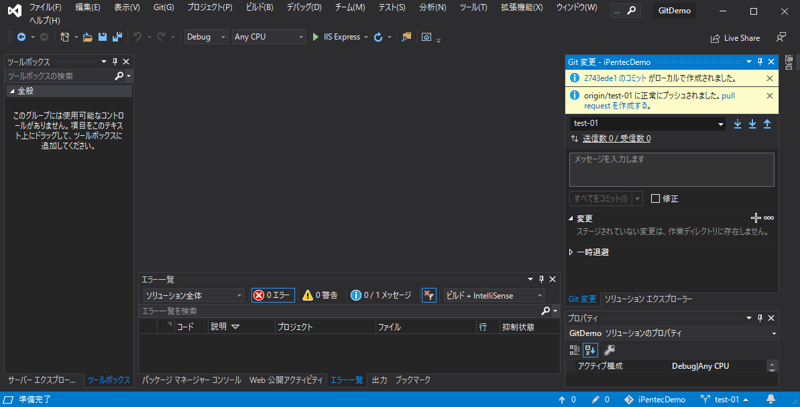Click the screenshot camera toolbar icon

coord(427,37)
